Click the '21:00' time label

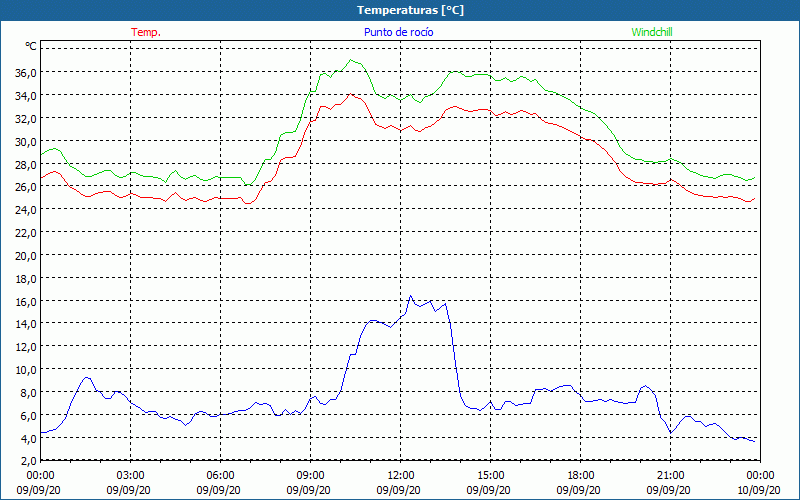click(x=670, y=476)
